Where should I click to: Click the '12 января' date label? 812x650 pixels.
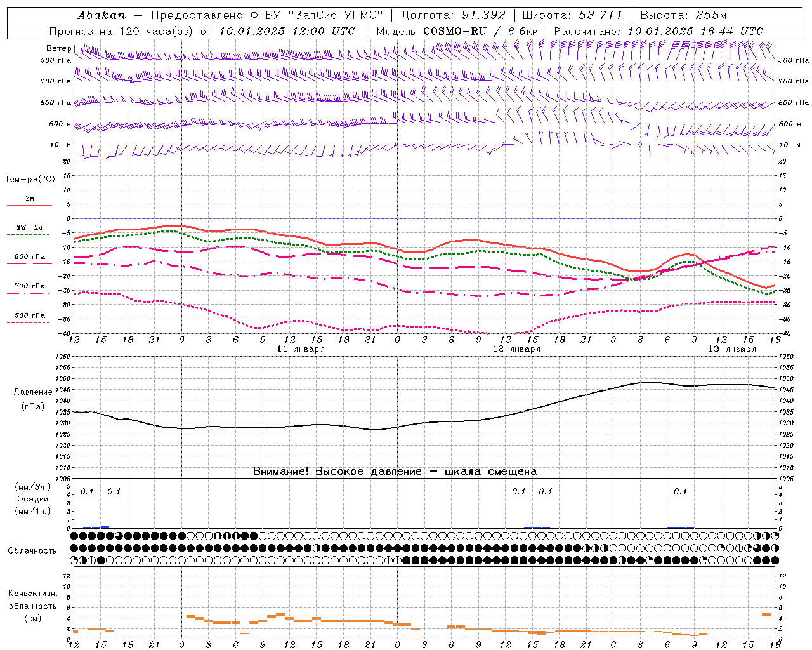(516, 349)
